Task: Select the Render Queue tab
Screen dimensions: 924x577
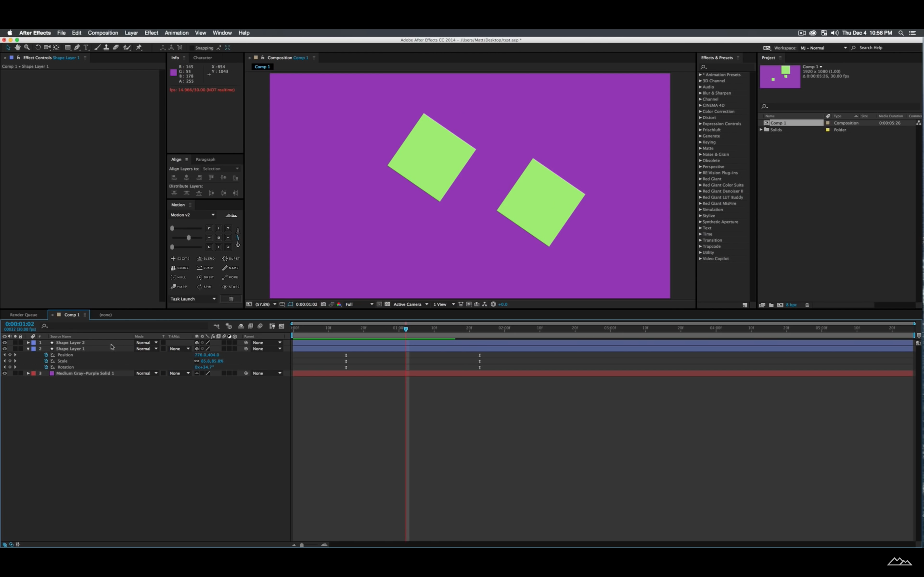Action: click(x=23, y=314)
